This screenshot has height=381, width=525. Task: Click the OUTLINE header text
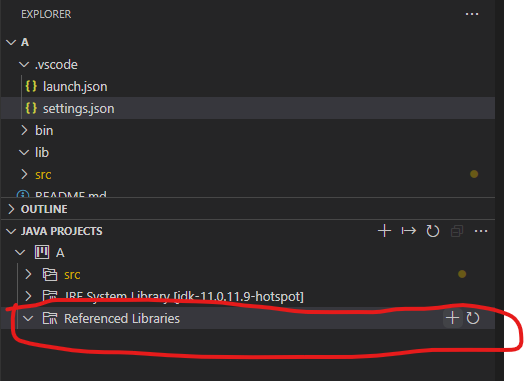tap(44, 209)
